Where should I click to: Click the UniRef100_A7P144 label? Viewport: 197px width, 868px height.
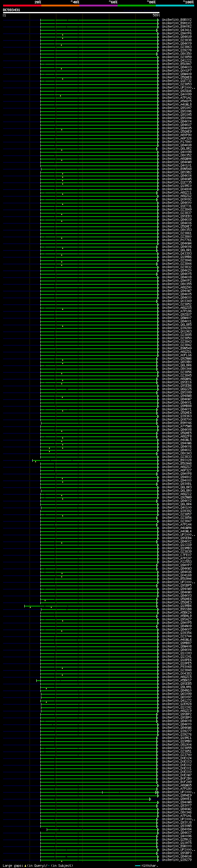click(176, 524)
